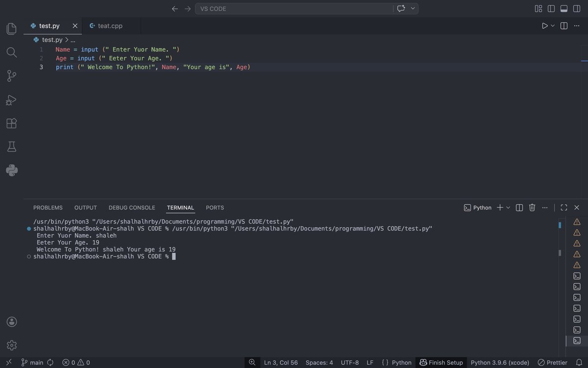Maximize the panel size
The height and width of the screenshot is (368, 588).
pyautogui.click(x=564, y=208)
